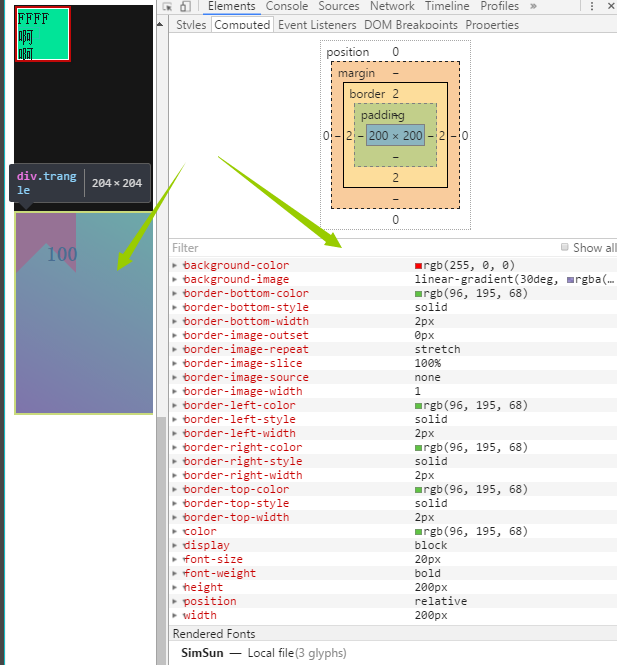Click the margin label in box model
617x665 pixels.
click(356, 73)
